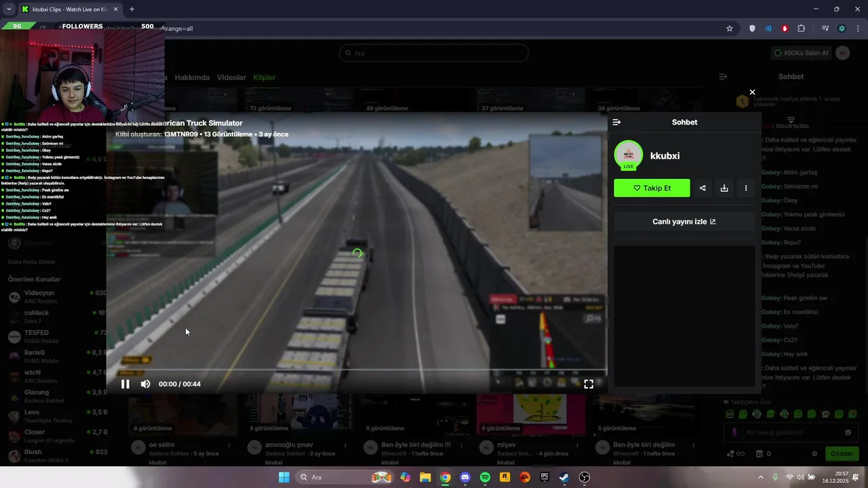
Task: Show hidden system tray icons
Action: coord(760,477)
